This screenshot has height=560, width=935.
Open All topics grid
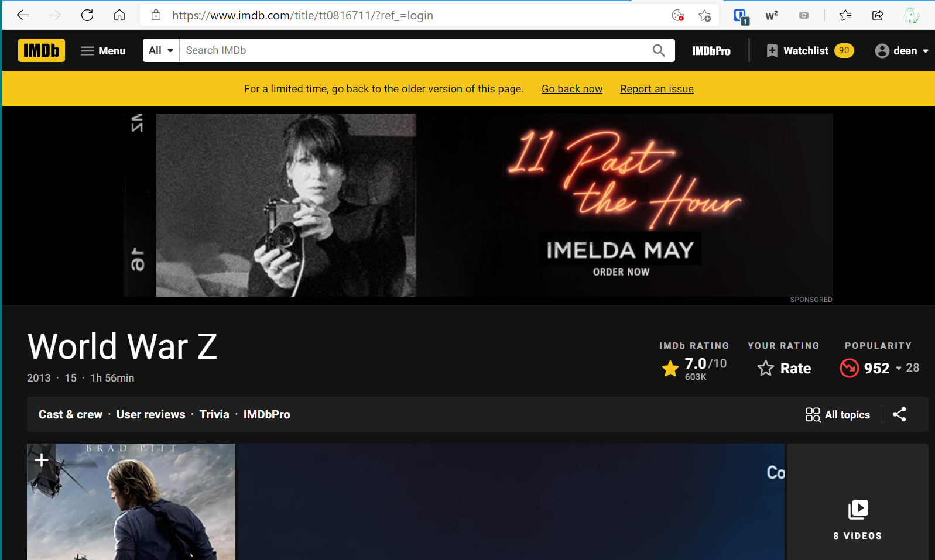[x=837, y=415]
